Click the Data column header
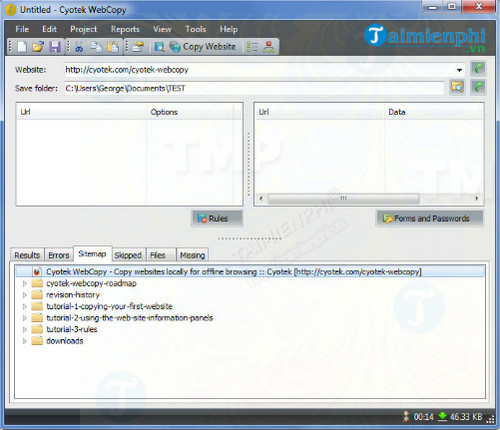 (433, 112)
